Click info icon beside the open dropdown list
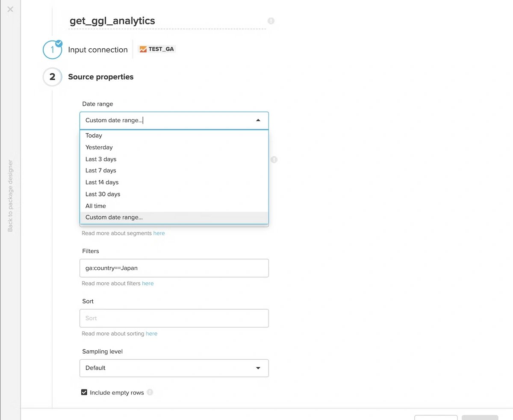513x420 pixels. pos(274,160)
